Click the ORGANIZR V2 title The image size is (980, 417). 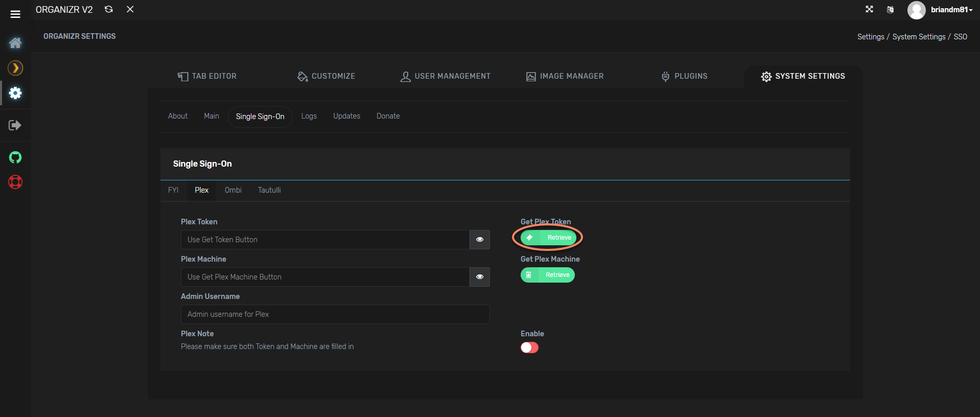64,10
